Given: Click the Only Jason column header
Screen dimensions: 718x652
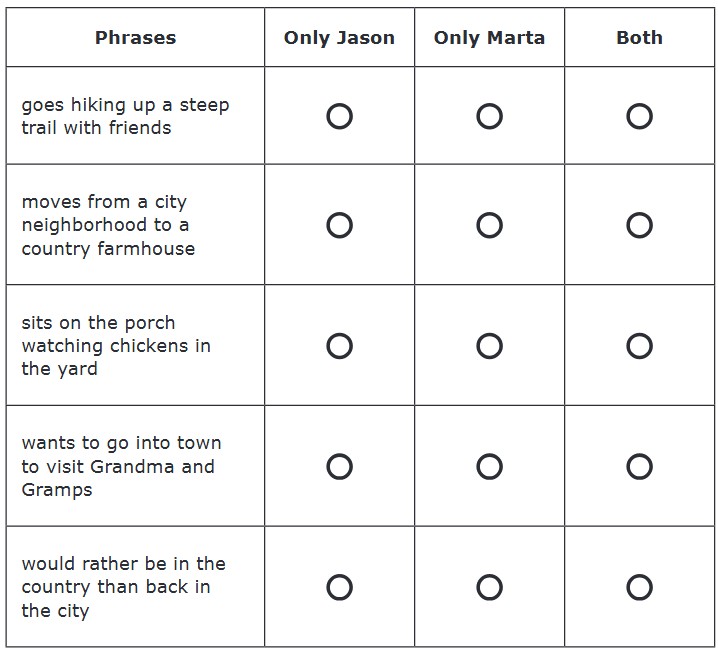Looking at the screenshot, I should coord(339,38).
